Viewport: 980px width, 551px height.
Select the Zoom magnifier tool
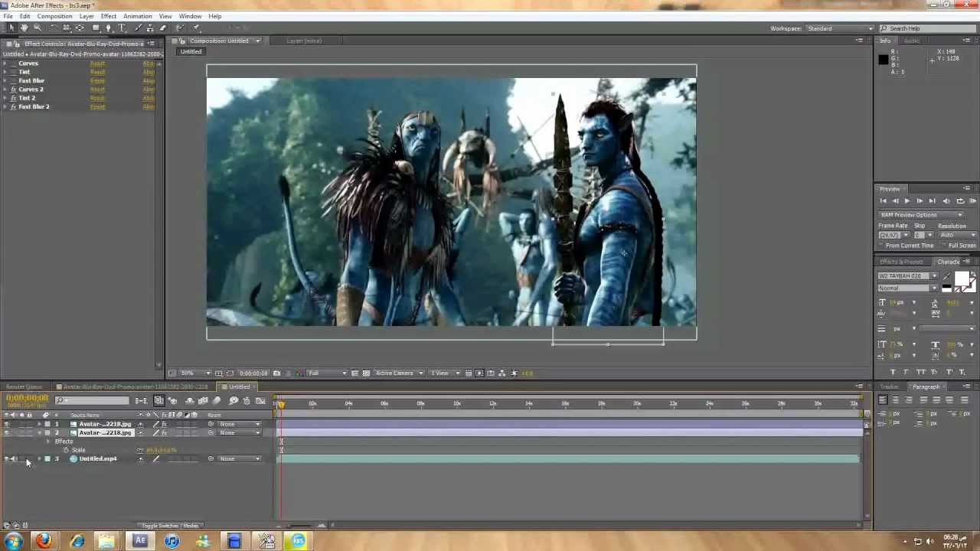coord(37,28)
